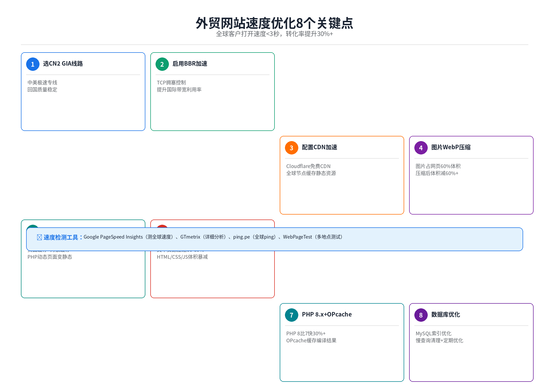Click the text PHP 8比7快30%+
The image size is (549, 392).
pos(306,333)
